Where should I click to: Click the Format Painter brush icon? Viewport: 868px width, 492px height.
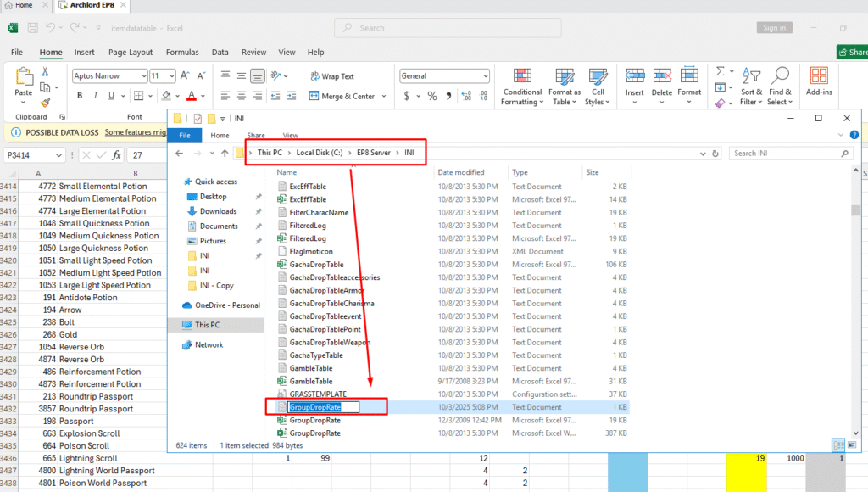point(45,103)
